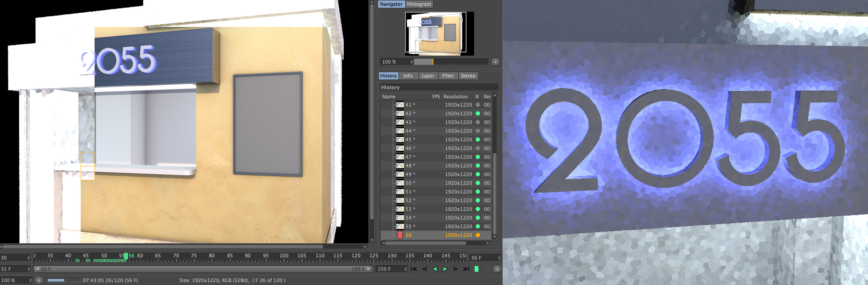
Task: Click round arrow button beside bottom zoom field
Action: point(39,280)
